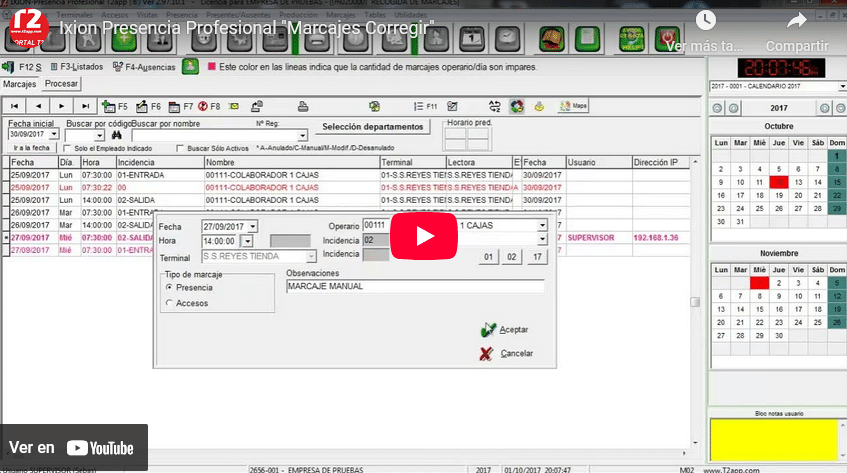Click the Aceptar button
Screen dimensions: 847x473
coord(505,329)
